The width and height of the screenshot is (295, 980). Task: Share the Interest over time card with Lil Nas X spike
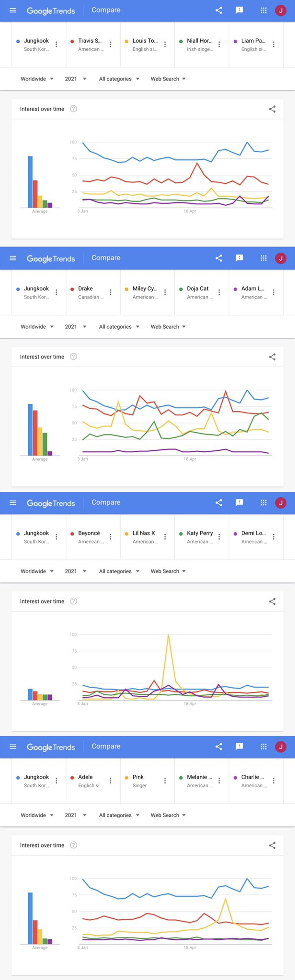coord(272,601)
